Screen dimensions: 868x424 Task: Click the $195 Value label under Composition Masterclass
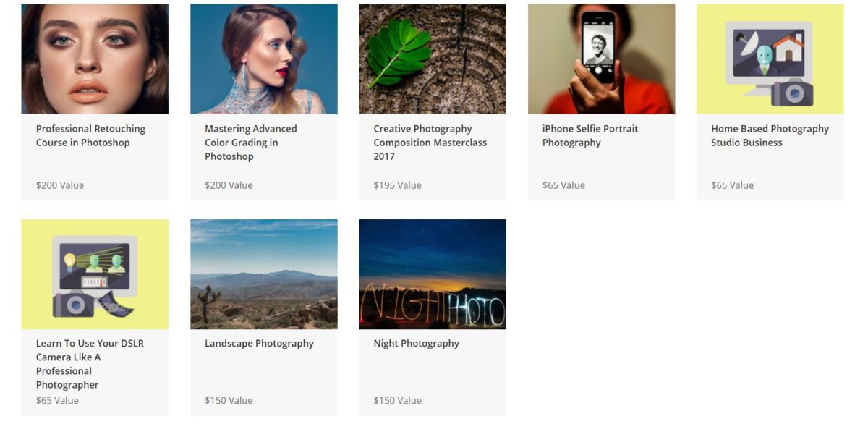(398, 185)
